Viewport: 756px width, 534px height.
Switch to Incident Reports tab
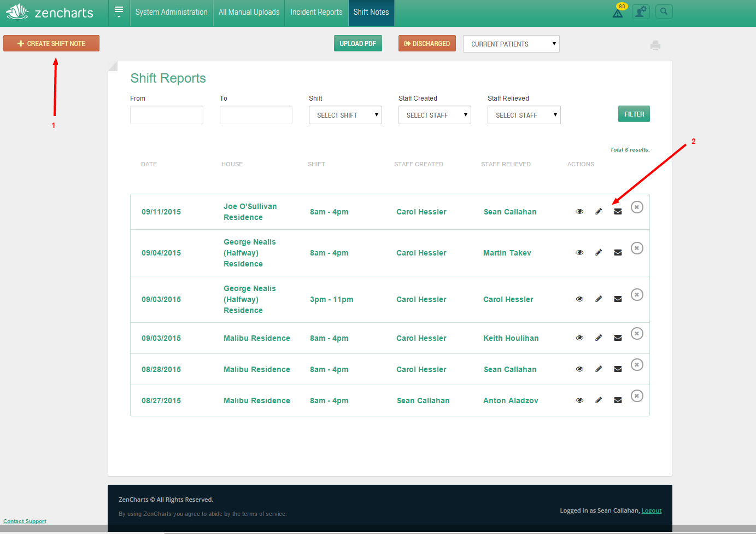(x=317, y=12)
